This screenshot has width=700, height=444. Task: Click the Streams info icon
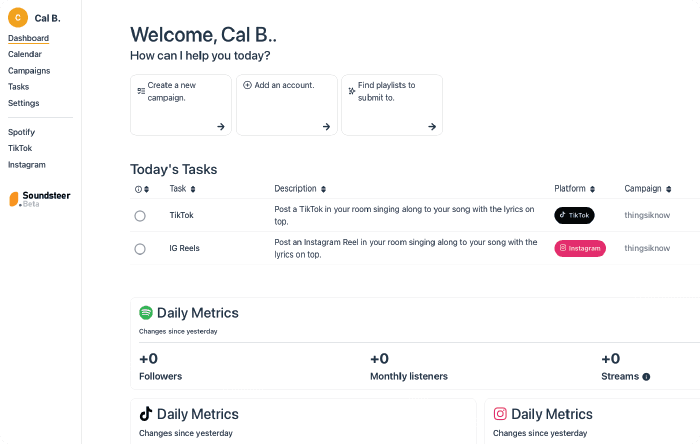click(646, 377)
